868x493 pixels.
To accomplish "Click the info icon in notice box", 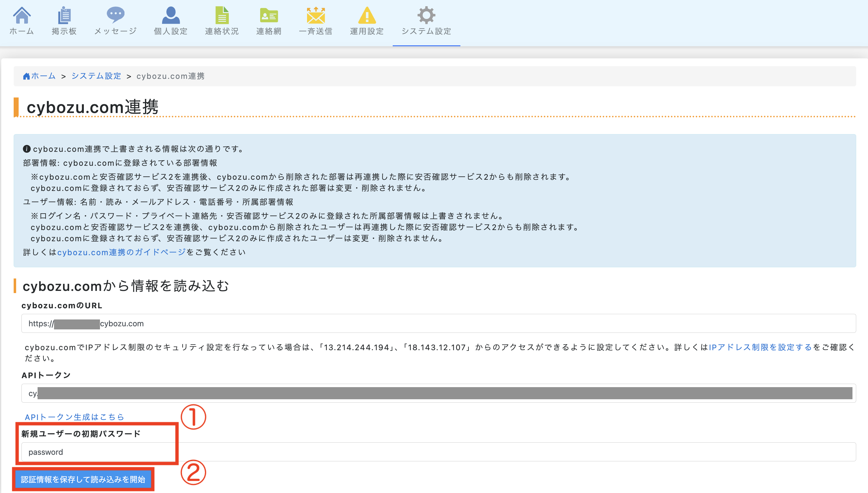I will click(x=27, y=149).
